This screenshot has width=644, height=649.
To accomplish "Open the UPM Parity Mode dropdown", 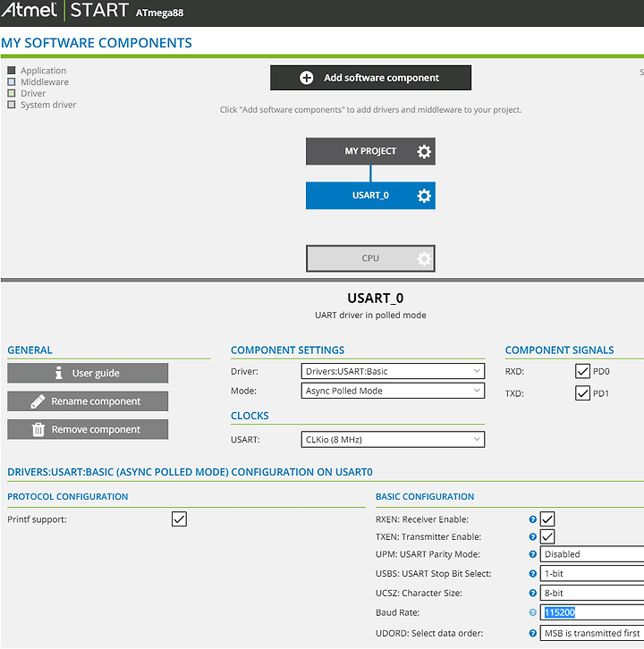I will coord(592,554).
